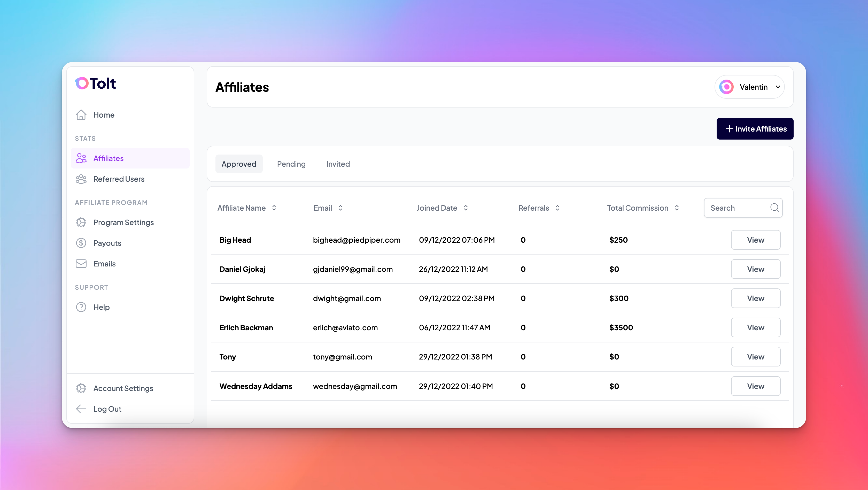Switch to the Pending tab
The image size is (868, 490).
tap(291, 164)
